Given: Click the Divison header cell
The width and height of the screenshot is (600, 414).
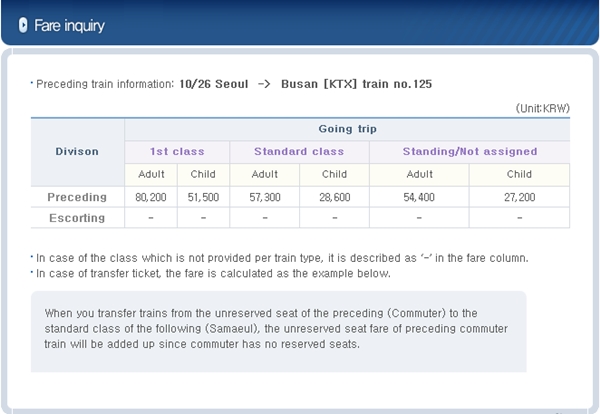Looking at the screenshot, I should (77, 152).
